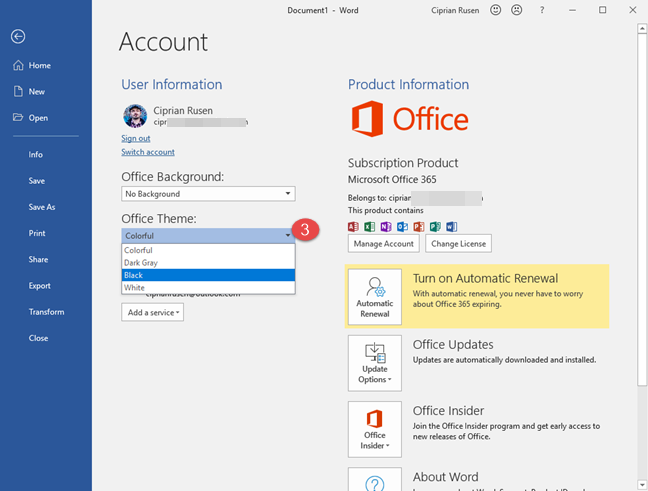This screenshot has width=648, height=491.
Task: Click the Outlook app icon
Action: (402, 226)
